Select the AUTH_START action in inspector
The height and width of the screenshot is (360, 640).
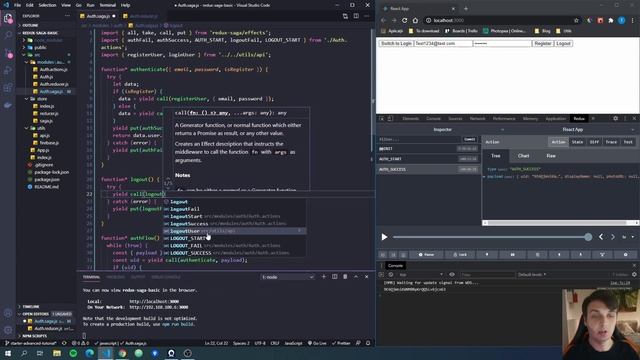[x=428, y=159]
